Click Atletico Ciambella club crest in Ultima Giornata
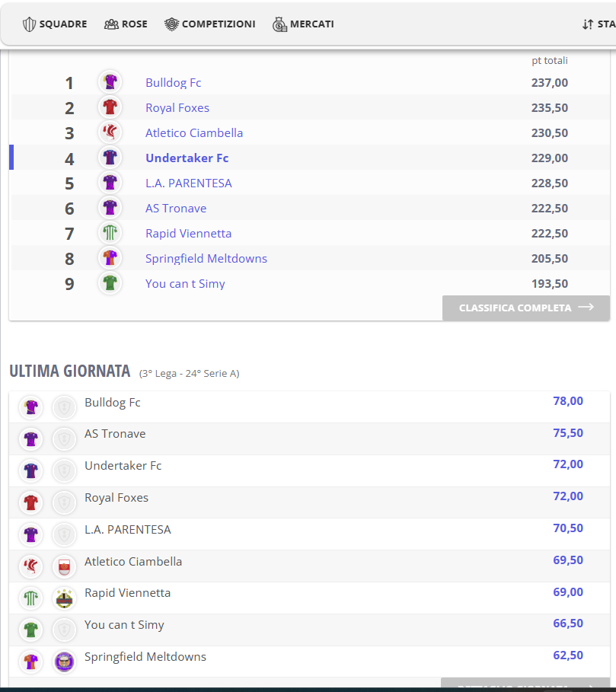 [x=65, y=566]
